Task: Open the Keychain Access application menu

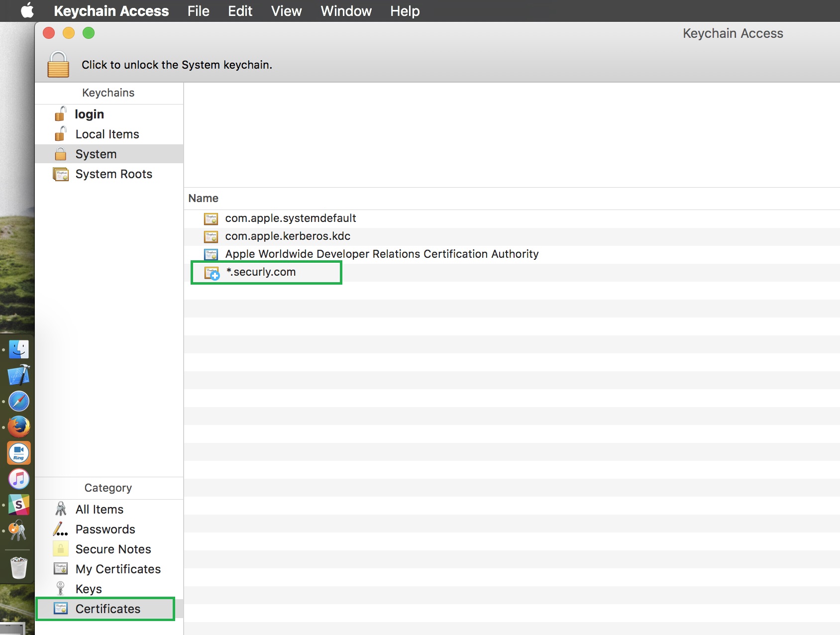Action: [111, 11]
